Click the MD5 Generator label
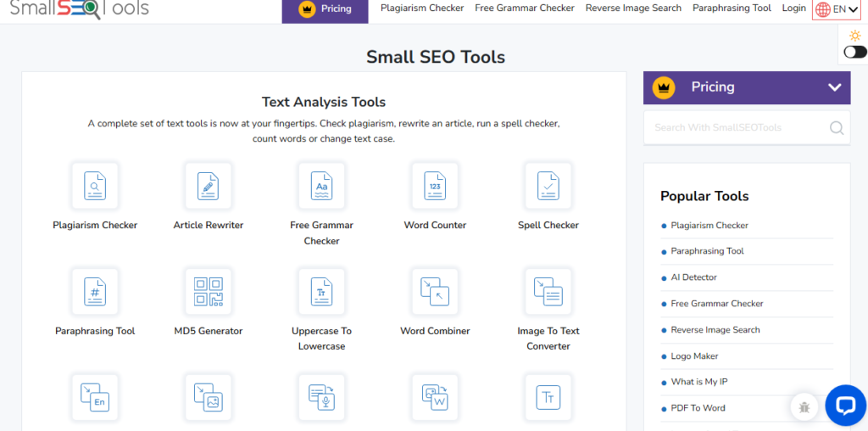Screen dimensions: 868x431 [x=209, y=331]
